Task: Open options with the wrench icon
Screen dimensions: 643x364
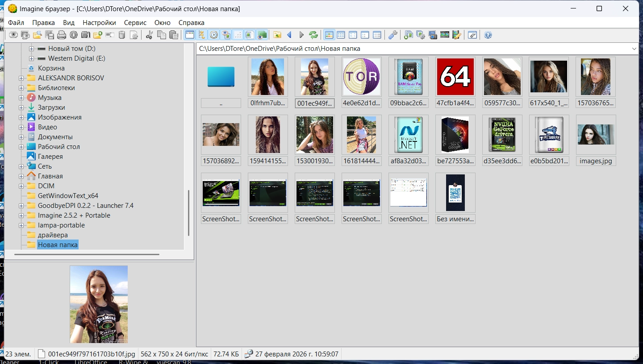Action: [x=393, y=35]
